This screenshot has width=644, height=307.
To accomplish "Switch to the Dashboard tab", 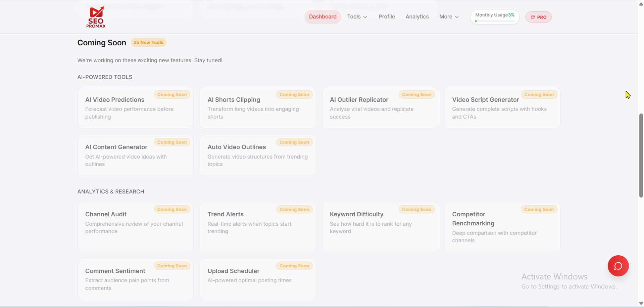I will 322,16.
